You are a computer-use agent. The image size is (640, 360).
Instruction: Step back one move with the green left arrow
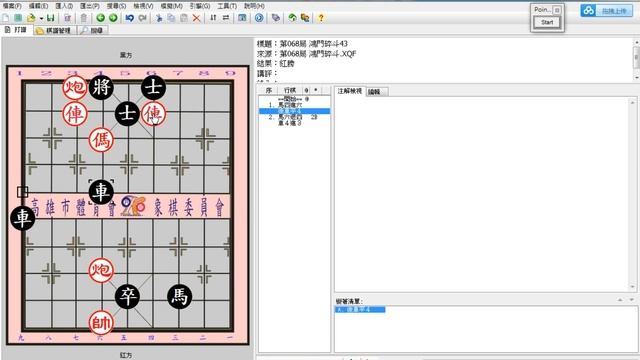[x=100, y=18]
